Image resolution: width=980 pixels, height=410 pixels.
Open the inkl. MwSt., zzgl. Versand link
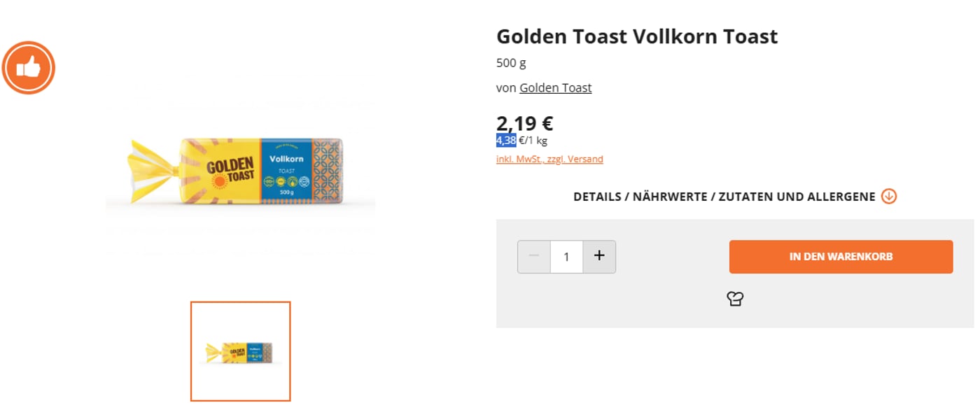(549, 159)
